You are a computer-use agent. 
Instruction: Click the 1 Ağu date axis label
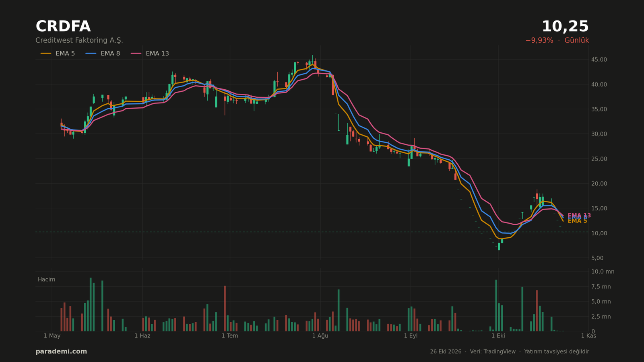pos(320,336)
